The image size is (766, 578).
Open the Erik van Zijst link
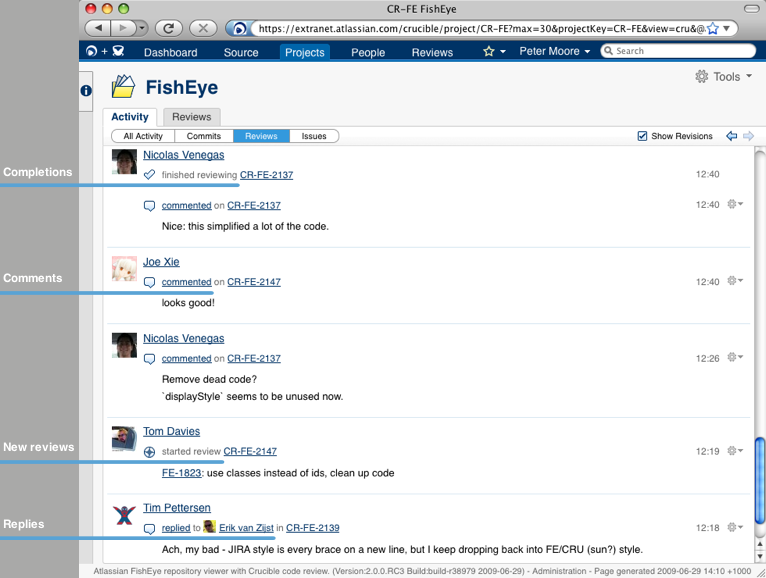point(246,528)
